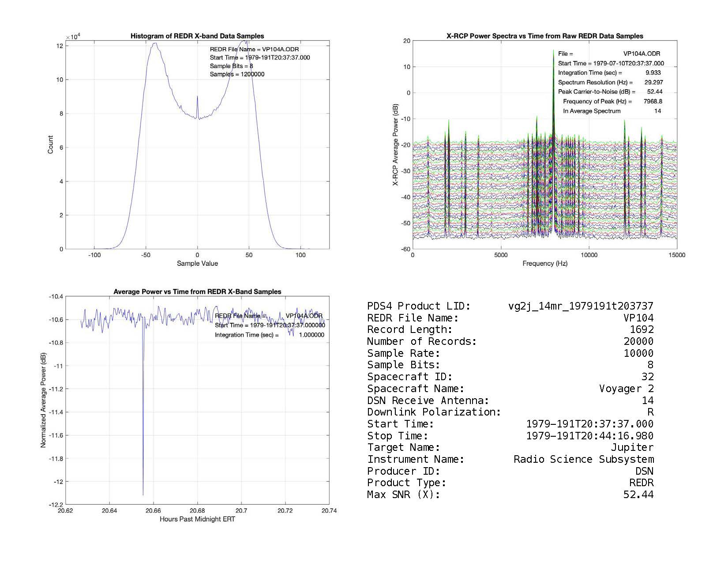Click the 'Max SNR (X):' label

tap(404, 495)
